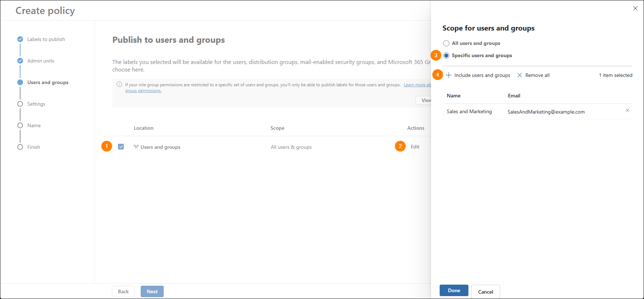The height and width of the screenshot is (299, 644).
Task: Select the Sales and Marketing name cell
Action: coord(469,111)
